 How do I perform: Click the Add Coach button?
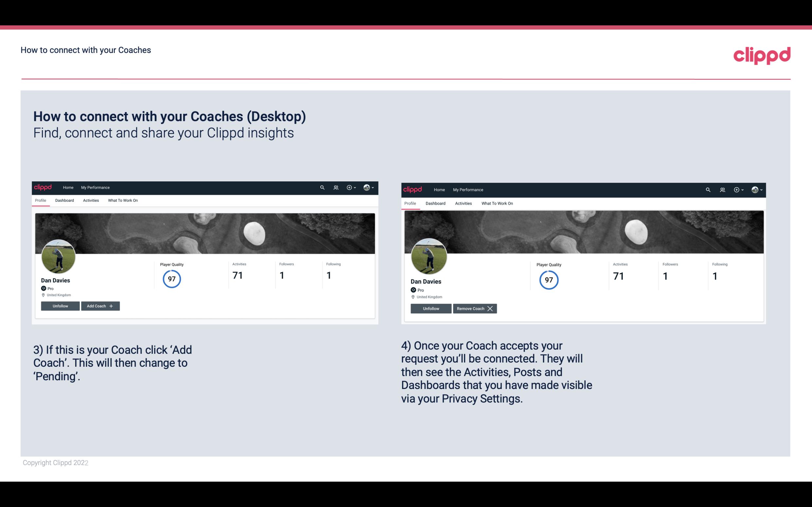pyautogui.click(x=100, y=306)
